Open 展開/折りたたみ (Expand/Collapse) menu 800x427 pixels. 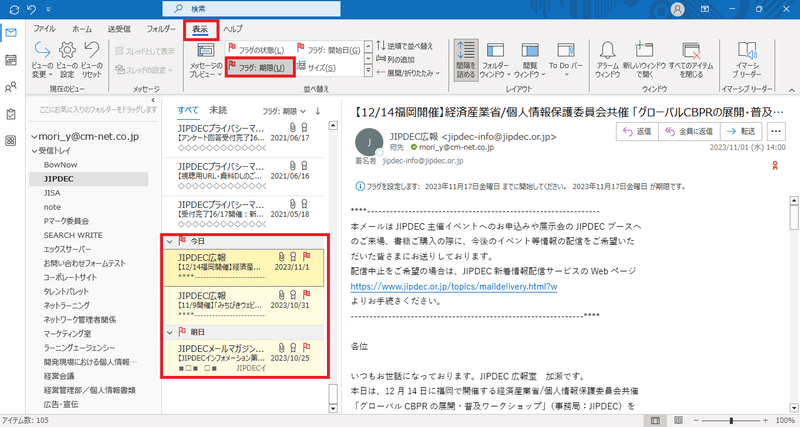tap(408, 73)
